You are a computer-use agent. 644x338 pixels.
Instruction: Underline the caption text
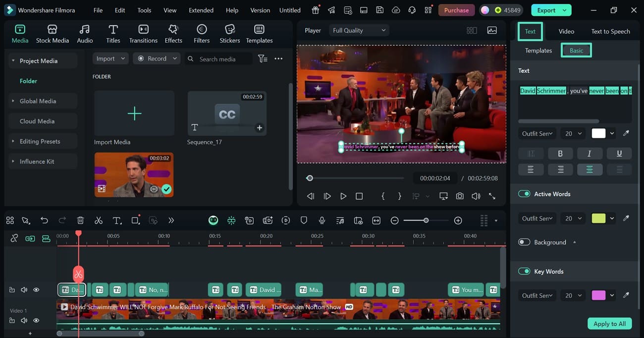pyautogui.click(x=619, y=154)
